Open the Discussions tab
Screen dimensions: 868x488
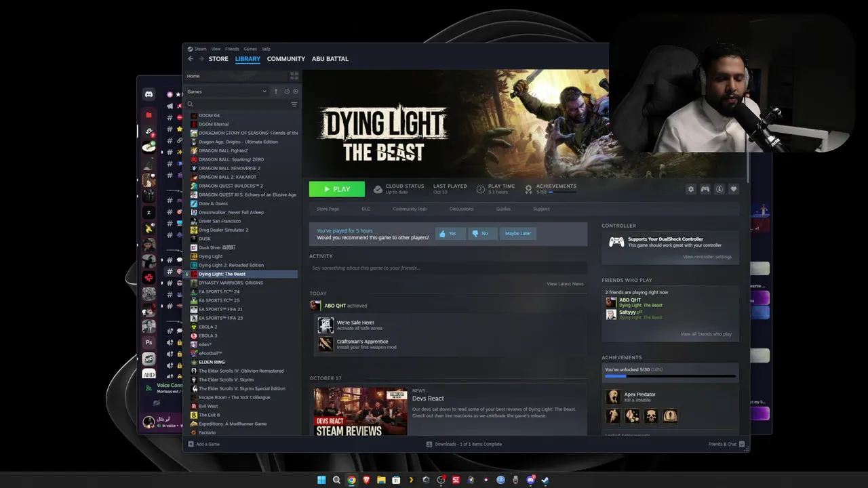click(x=461, y=209)
